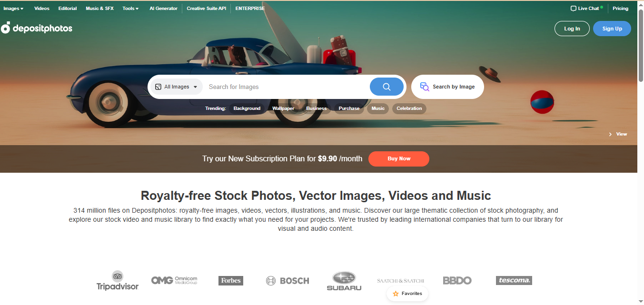The height and width of the screenshot is (305, 644).
Task: Click the Favorites star icon
Action: click(396, 294)
